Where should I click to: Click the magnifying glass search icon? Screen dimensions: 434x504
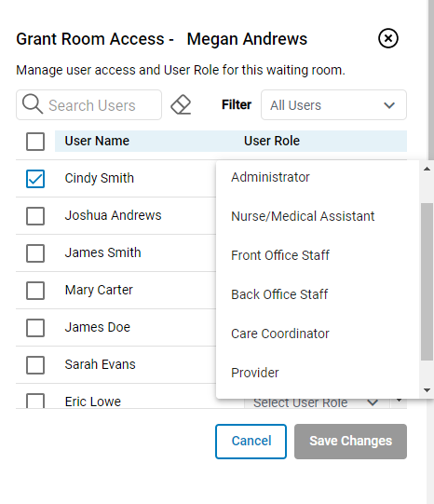point(33,104)
